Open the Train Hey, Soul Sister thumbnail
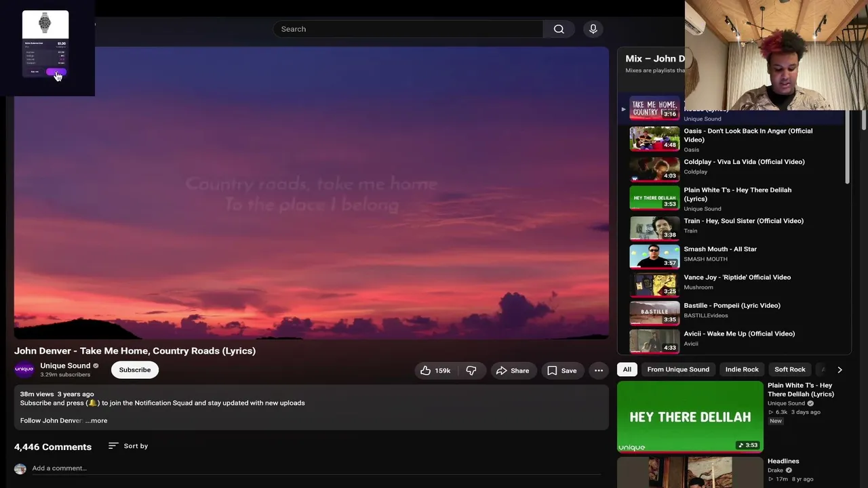This screenshot has height=488, width=868. pos(654,228)
